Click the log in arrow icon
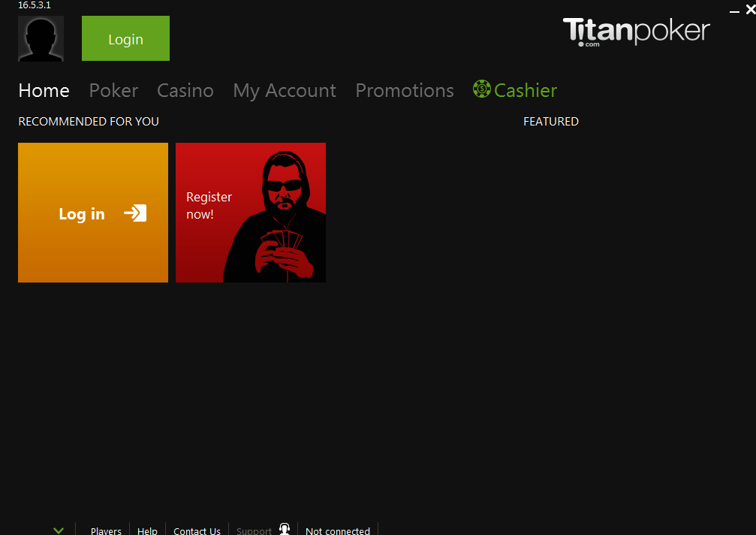Screen dimensions: 756x535 [135, 213]
